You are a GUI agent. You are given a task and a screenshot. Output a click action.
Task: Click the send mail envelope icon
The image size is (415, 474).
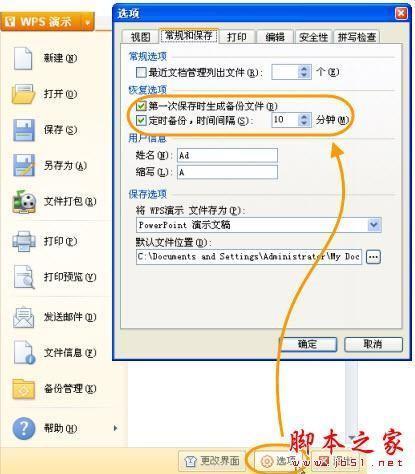pos(23,317)
